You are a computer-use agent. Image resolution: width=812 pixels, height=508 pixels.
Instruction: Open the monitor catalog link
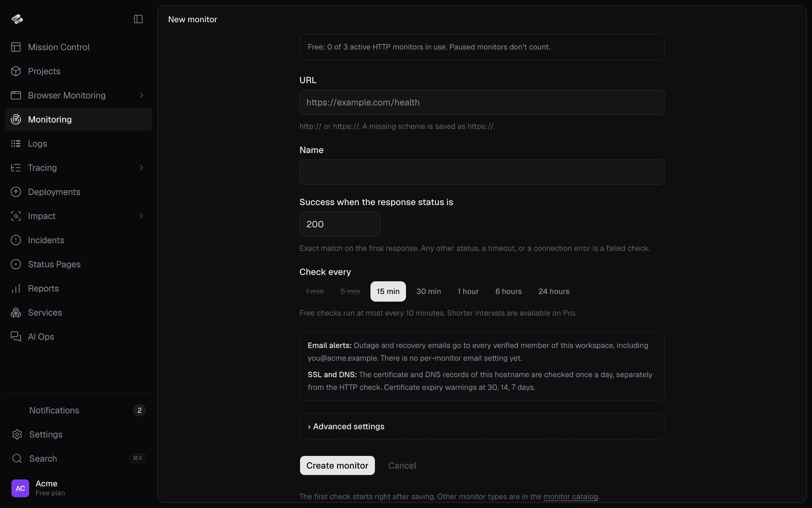click(570, 497)
